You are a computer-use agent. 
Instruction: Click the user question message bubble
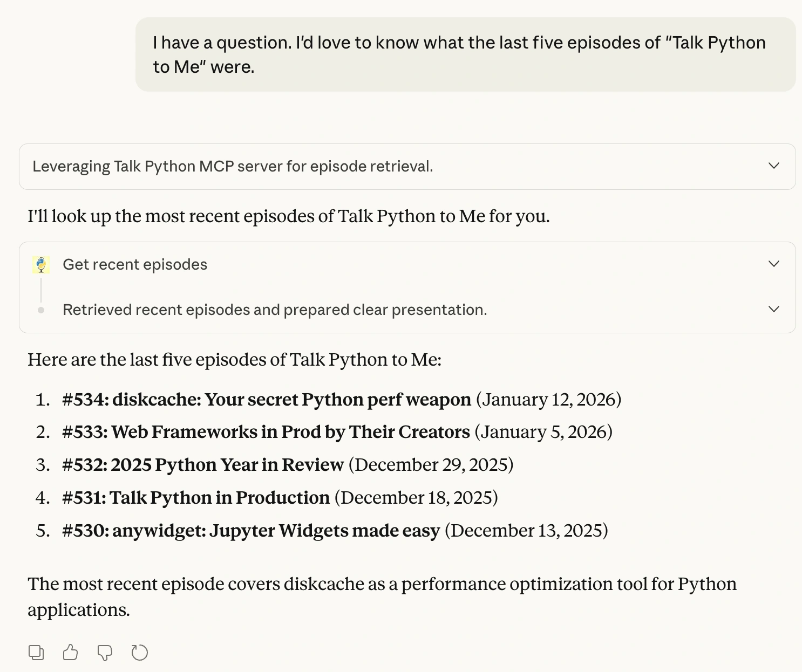(465, 54)
